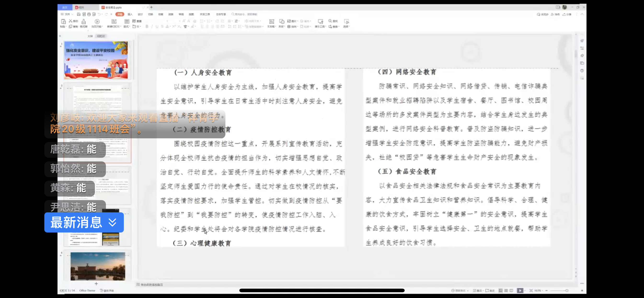Toggle Underline formatting
The image size is (644, 298).
click(x=157, y=27)
